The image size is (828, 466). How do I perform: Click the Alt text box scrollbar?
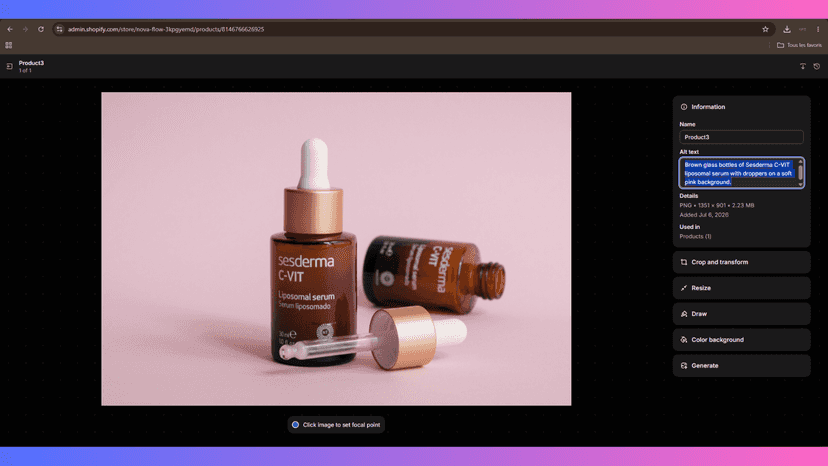[801, 173]
